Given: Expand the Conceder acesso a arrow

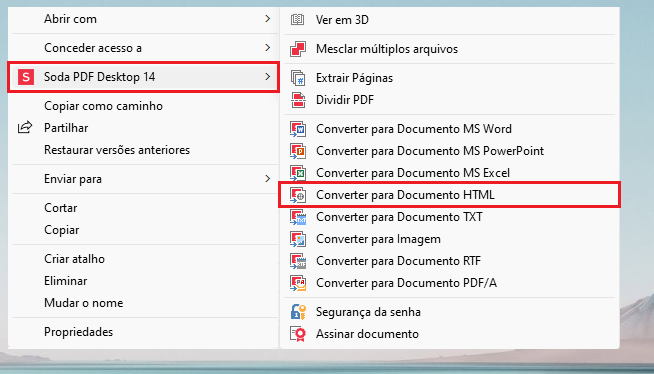Looking at the screenshot, I should 267,48.
